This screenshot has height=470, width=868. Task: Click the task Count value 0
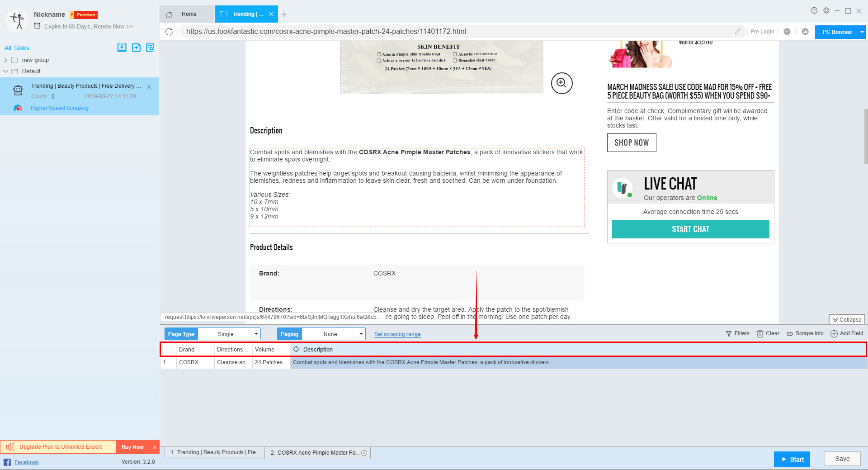coord(53,96)
